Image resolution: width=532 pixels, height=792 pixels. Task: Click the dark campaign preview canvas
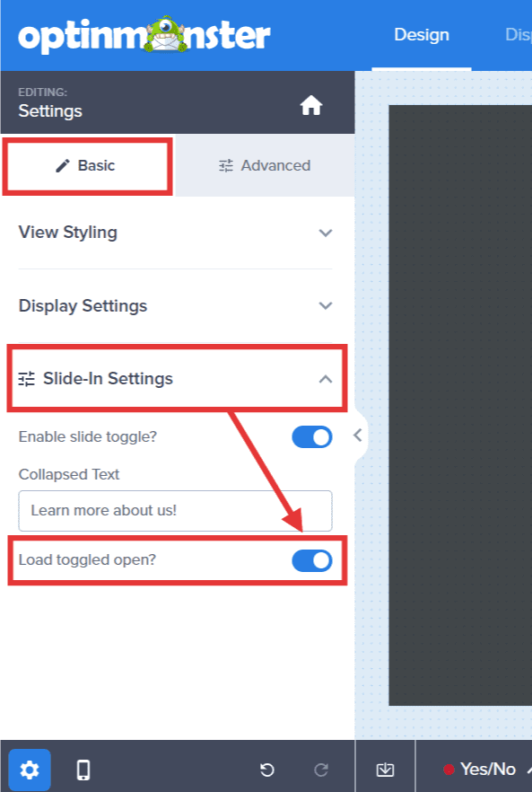[x=460, y=405]
